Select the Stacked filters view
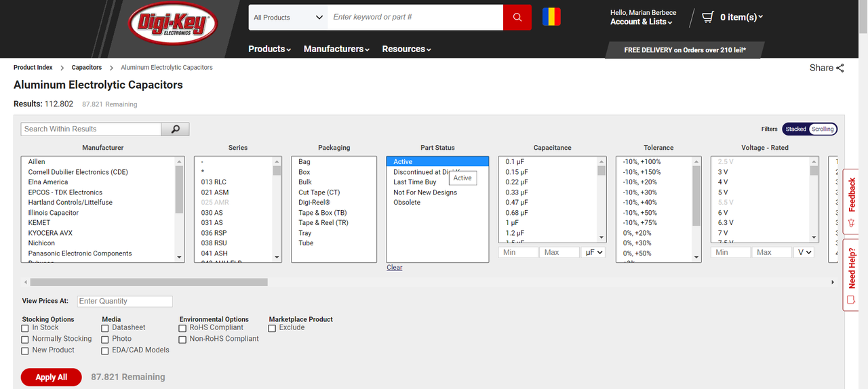Image resolution: width=868 pixels, height=389 pixels. pos(796,129)
